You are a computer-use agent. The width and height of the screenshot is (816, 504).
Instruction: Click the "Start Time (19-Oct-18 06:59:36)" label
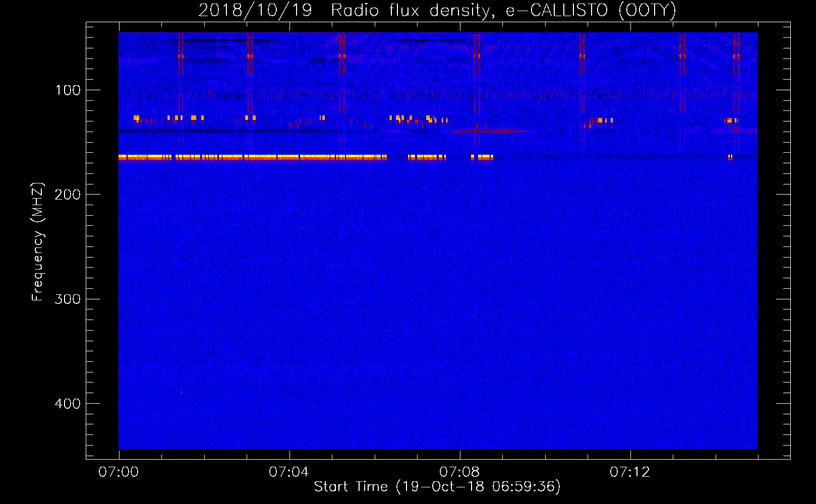pyautogui.click(x=437, y=486)
